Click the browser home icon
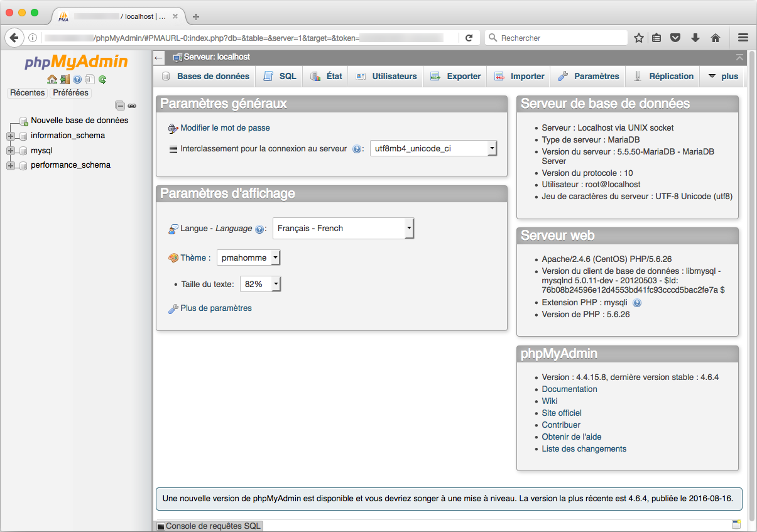 point(715,38)
